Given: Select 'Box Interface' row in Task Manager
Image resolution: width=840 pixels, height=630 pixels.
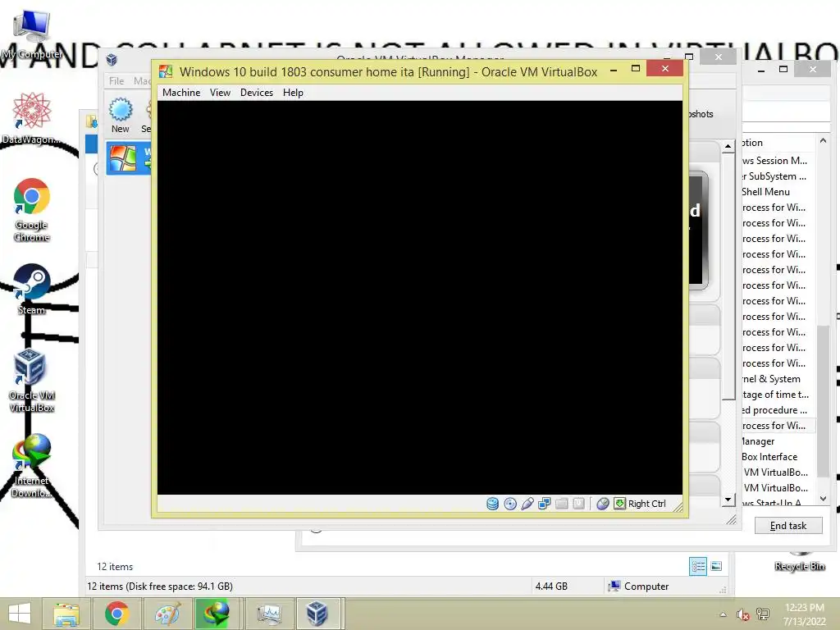Looking at the screenshot, I should [778, 456].
